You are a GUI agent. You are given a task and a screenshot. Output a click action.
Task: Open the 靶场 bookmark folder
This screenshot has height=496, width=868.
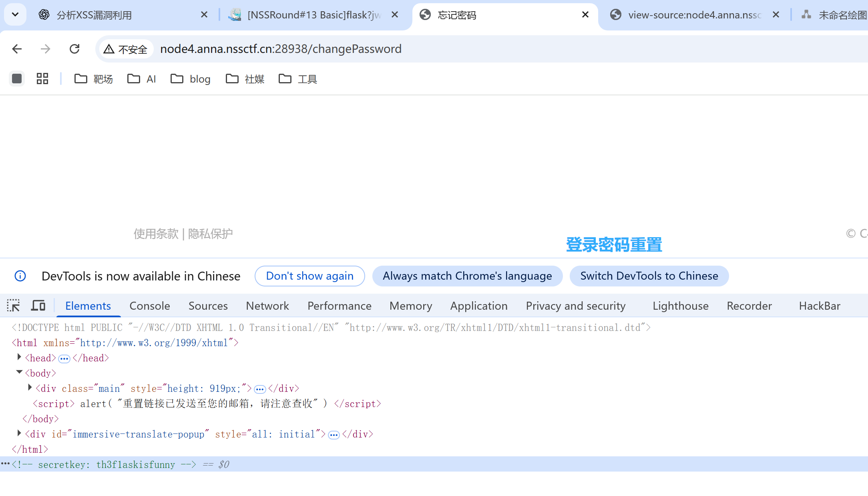pyautogui.click(x=94, y=79)
